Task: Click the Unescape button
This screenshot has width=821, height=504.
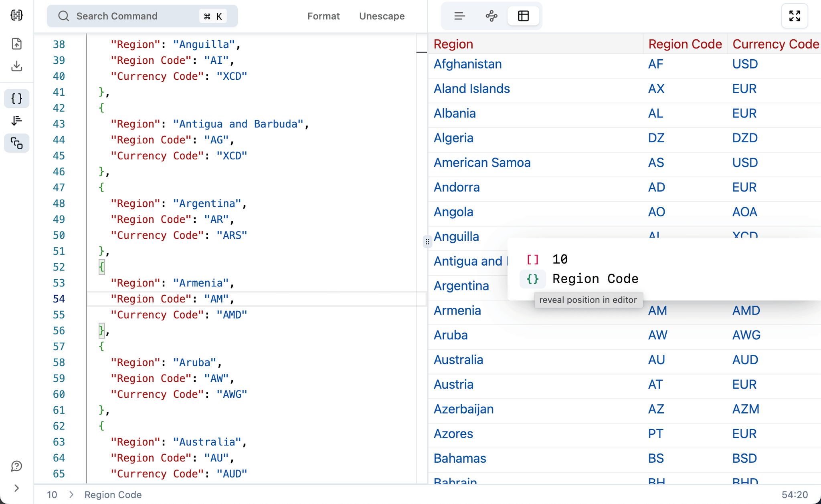Action: [382, 16]
